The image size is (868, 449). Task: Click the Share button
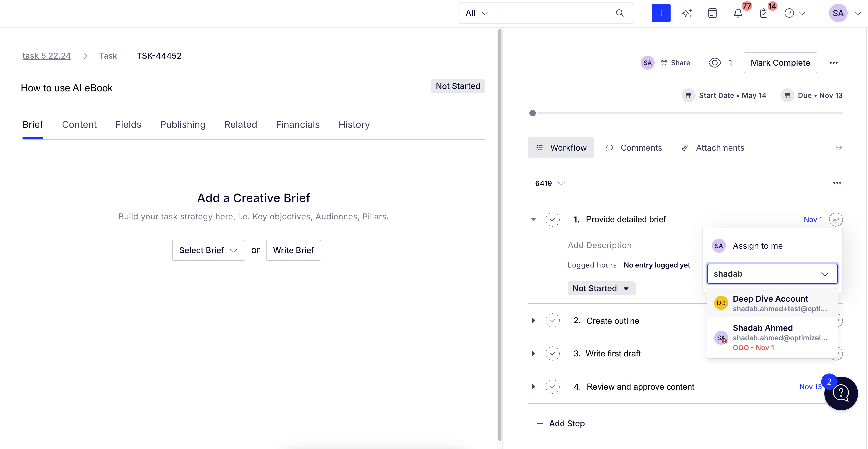tap(676, 63)
